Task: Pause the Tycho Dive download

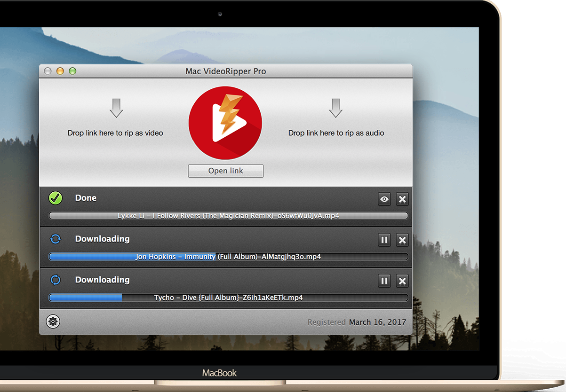Action: [x=384, y=281]
